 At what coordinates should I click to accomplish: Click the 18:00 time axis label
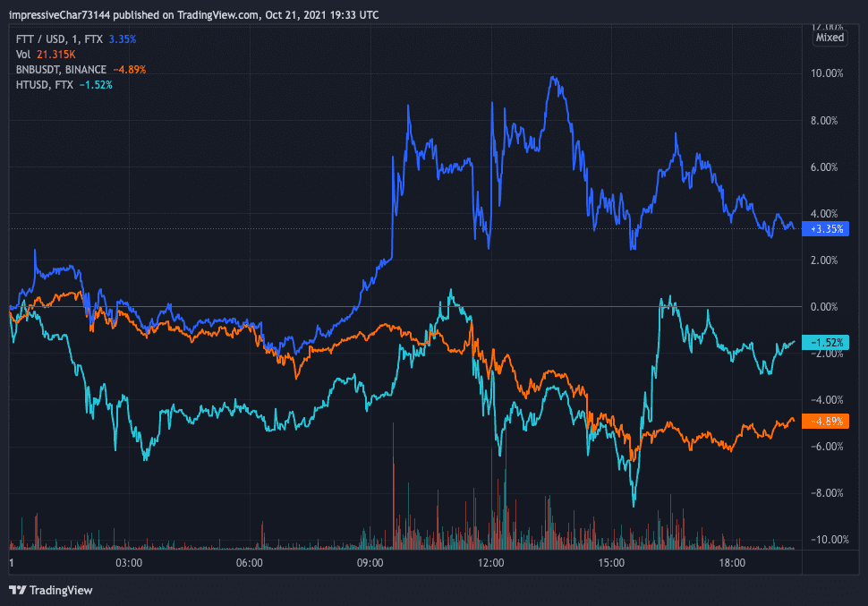click(732, 563)
